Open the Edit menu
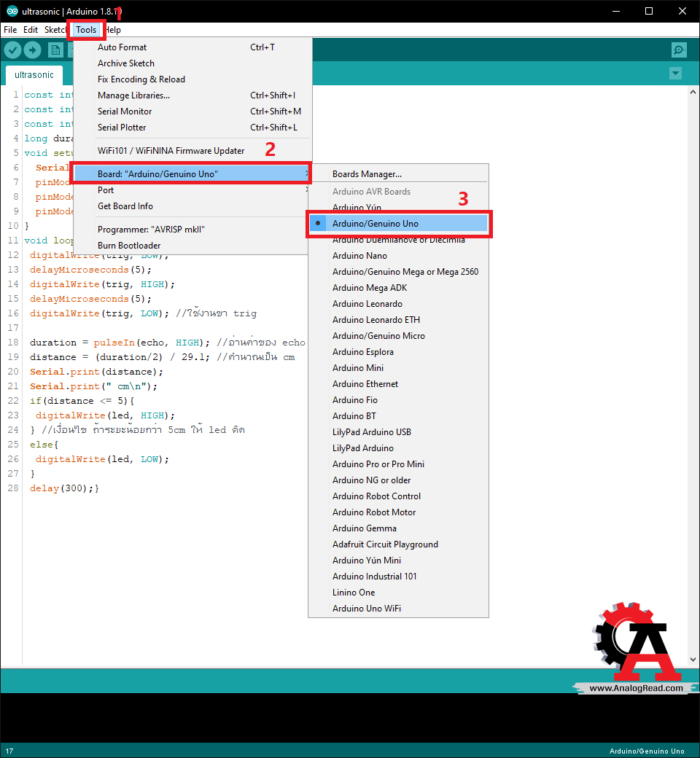700x758 pixels. (31, 29)
